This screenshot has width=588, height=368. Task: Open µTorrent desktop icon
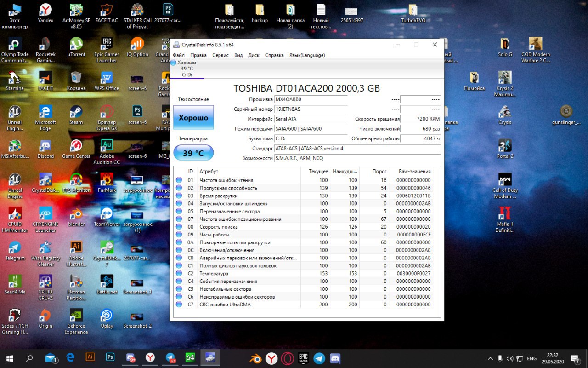[x=76, y=47]
